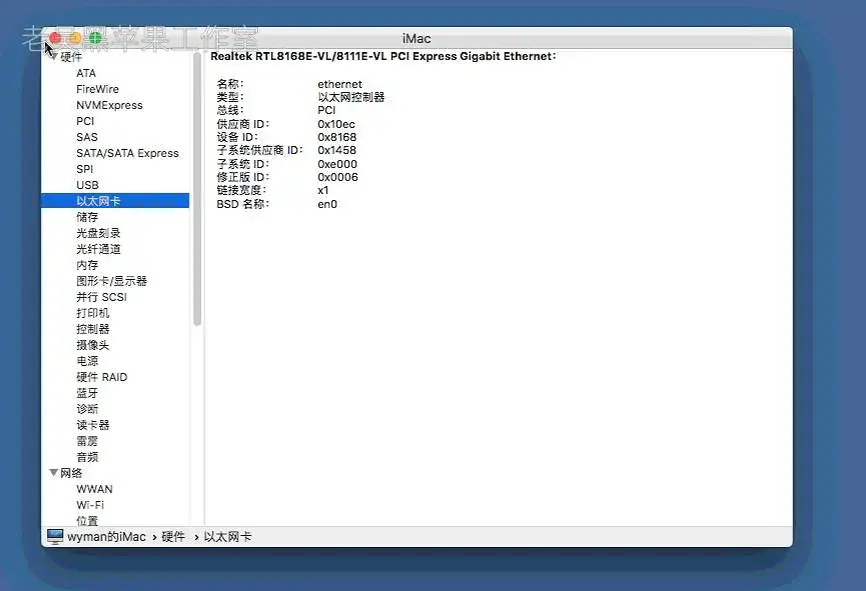Select 读卡器 card reader item

pyautogui.click(x=93, y=425)
